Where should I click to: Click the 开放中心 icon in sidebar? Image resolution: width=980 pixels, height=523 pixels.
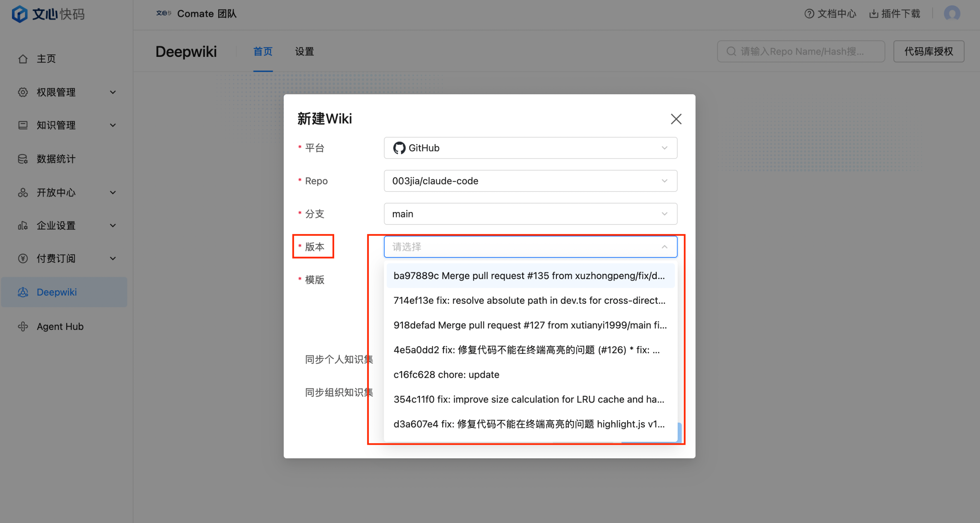pos(23,192)
